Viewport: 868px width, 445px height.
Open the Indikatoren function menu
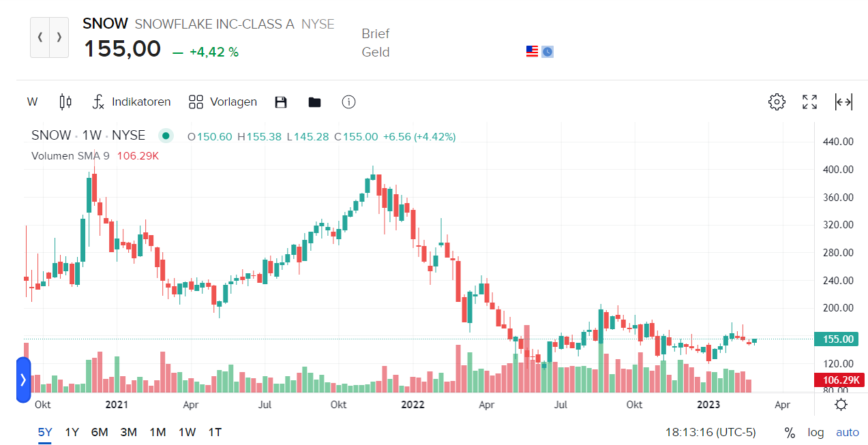pyautogui.click(x=132, y=102)
